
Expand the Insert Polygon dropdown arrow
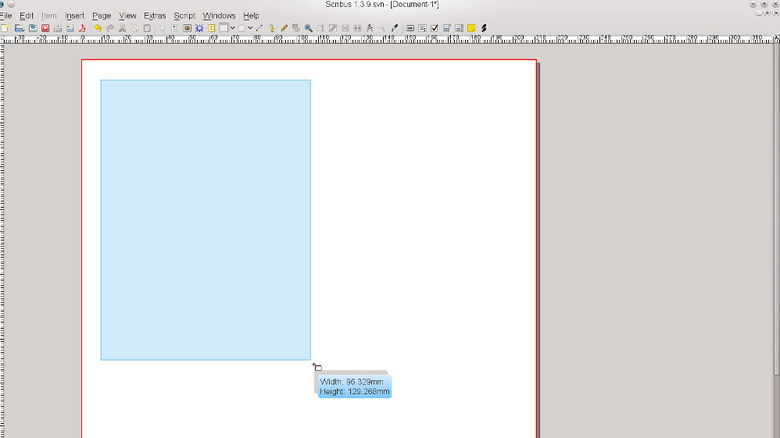[x=251, y=28]
